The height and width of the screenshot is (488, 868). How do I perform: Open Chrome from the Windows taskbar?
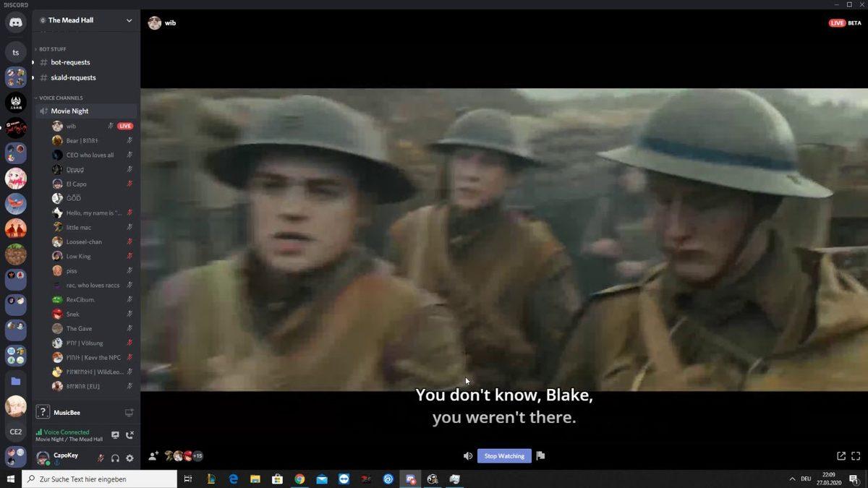coord(299,479)
